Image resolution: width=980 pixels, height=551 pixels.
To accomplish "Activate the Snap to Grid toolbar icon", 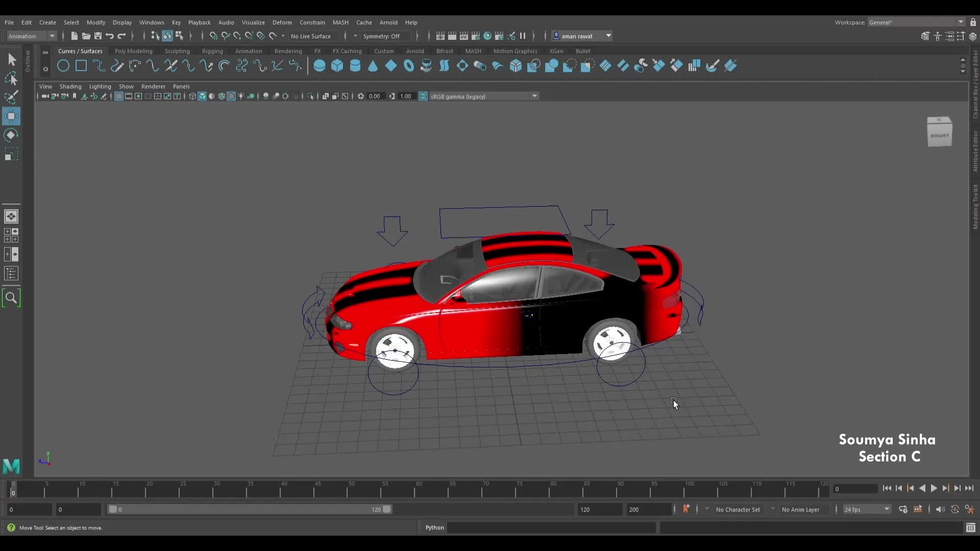I will [213, 36].
